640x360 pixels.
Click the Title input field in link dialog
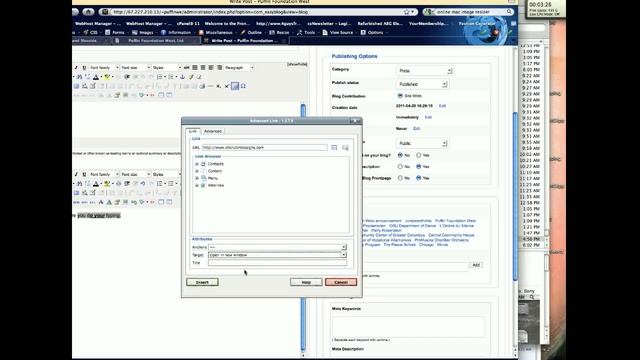[x=277, y=263]
